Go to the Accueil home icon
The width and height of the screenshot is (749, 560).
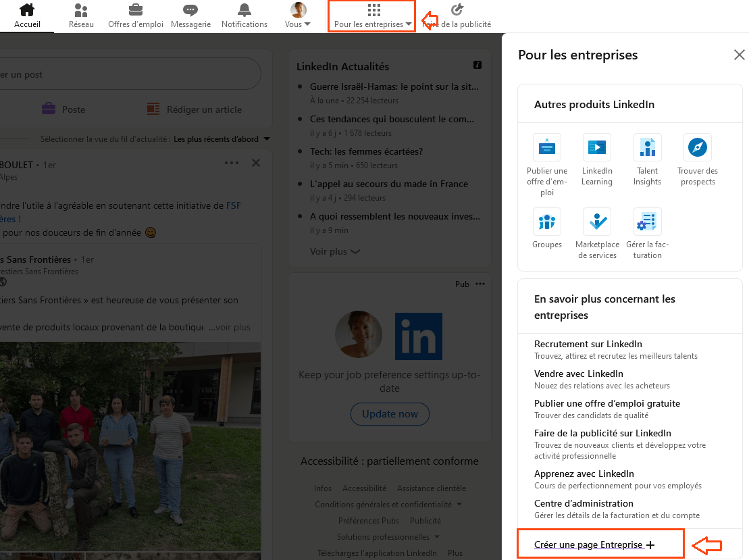click(x=27, y=9)
